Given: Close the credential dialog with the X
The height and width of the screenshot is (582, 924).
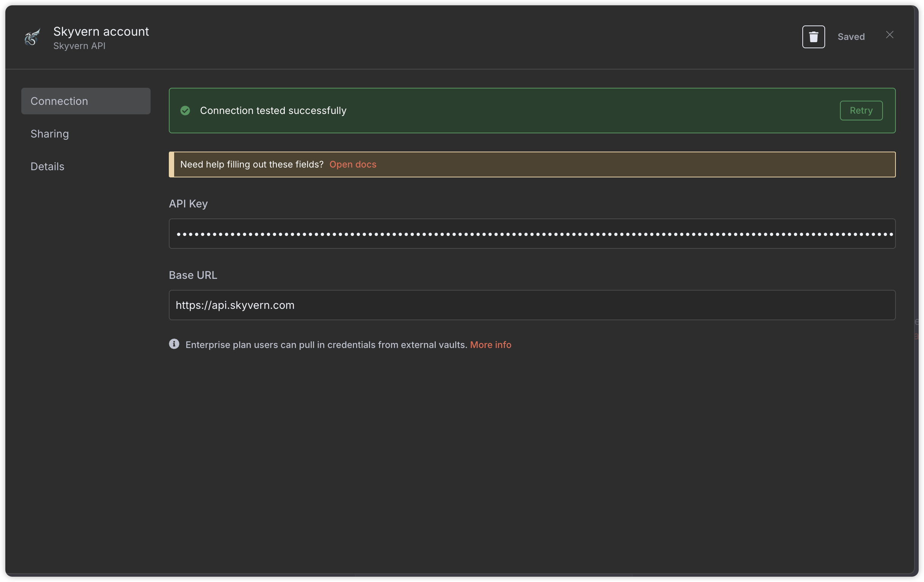Looking at the screenshot, I should coord(889,35).
